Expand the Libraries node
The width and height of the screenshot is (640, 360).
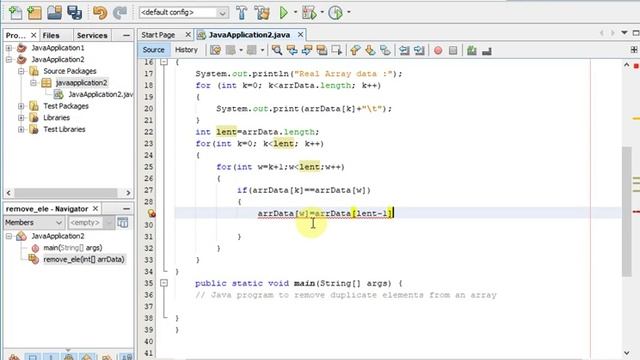click(21, 118)
